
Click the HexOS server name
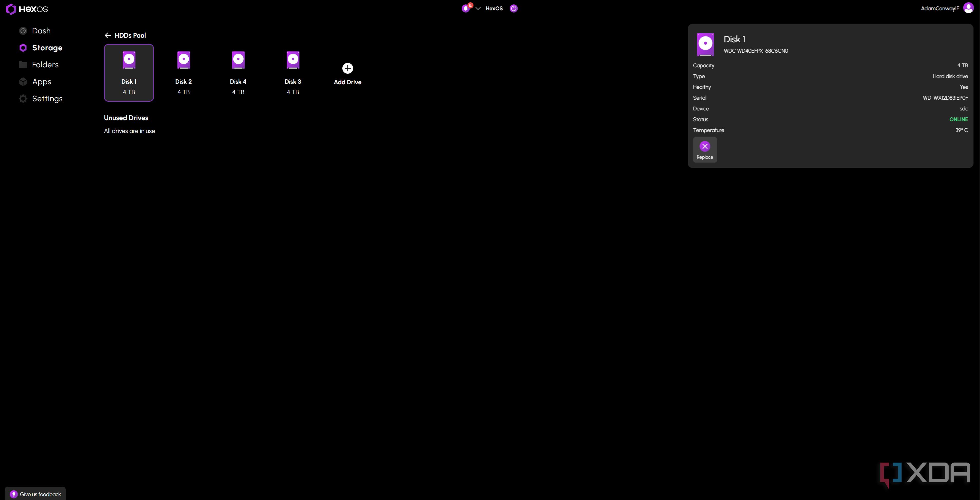(x=494, y=8)
